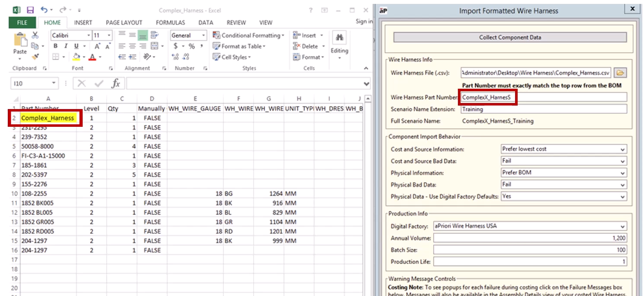The image size is (644, 296).
Task: Undo the last action in Excel
Action: pyautogui.click(x=44, y=10)
